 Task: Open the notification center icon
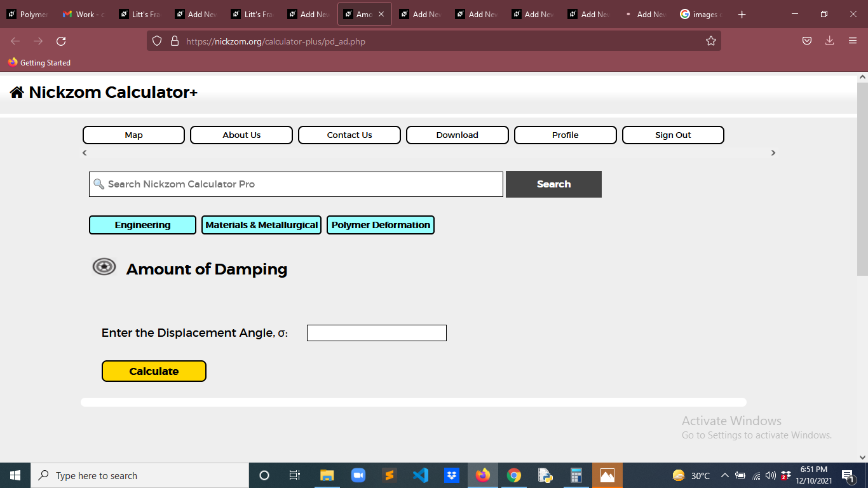(x=848, y=475)
